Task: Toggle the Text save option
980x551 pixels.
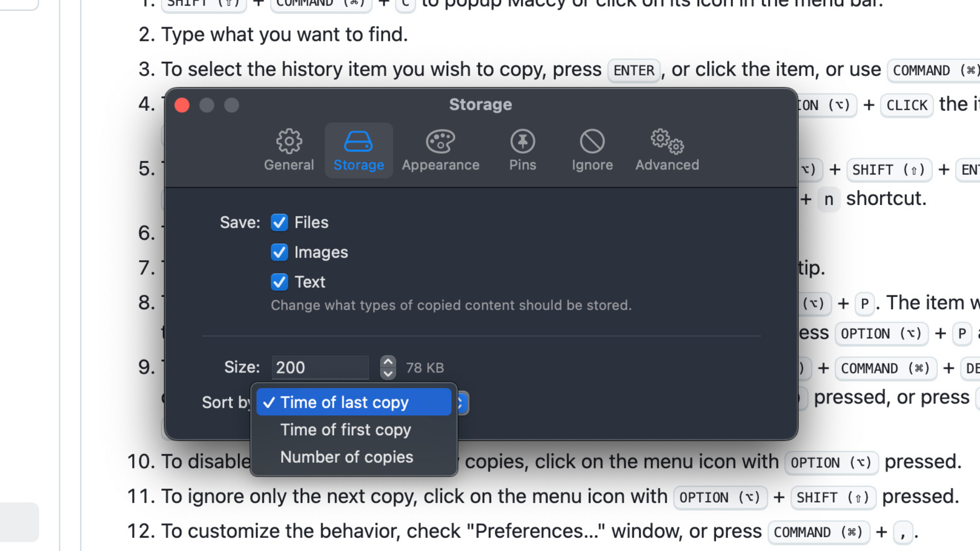Action: click(x=279, y=282)
